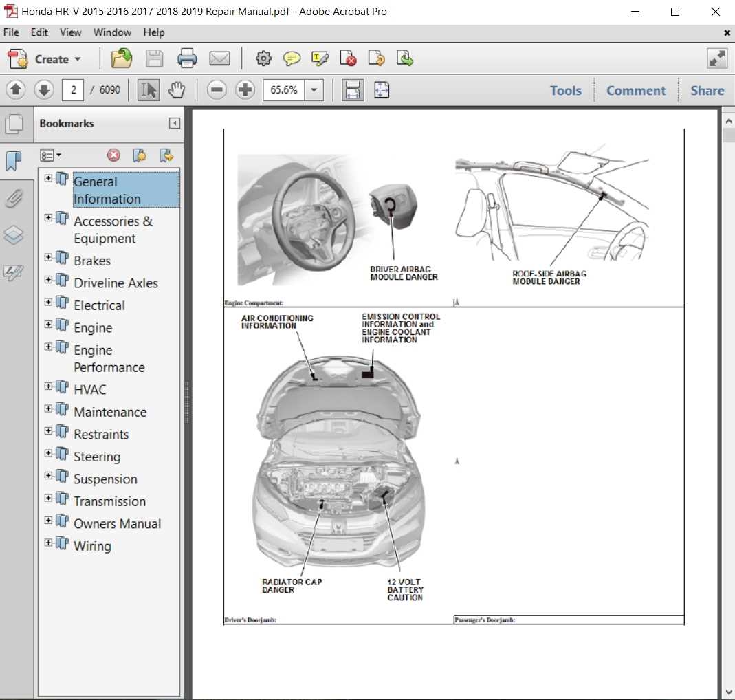Open Preferences gear icon in toolbar
The width and height of the screenshot is (735, 700).
point(263,58)
